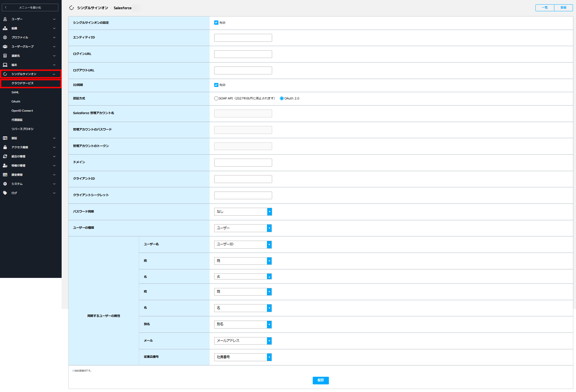This screenshot has height=392, width=576.
Task: Click the ユーザー person icon in sidebar
Action: pos(5,19)
